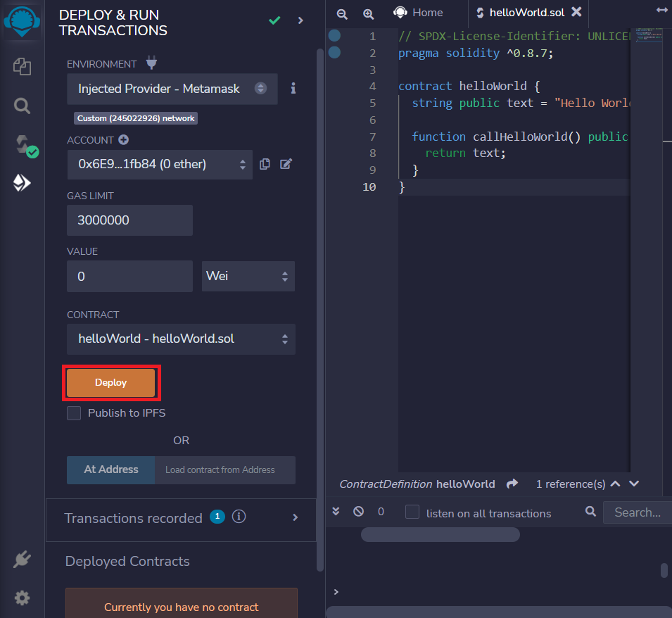Click the jump to definition arrow icon

click(512, 484)
